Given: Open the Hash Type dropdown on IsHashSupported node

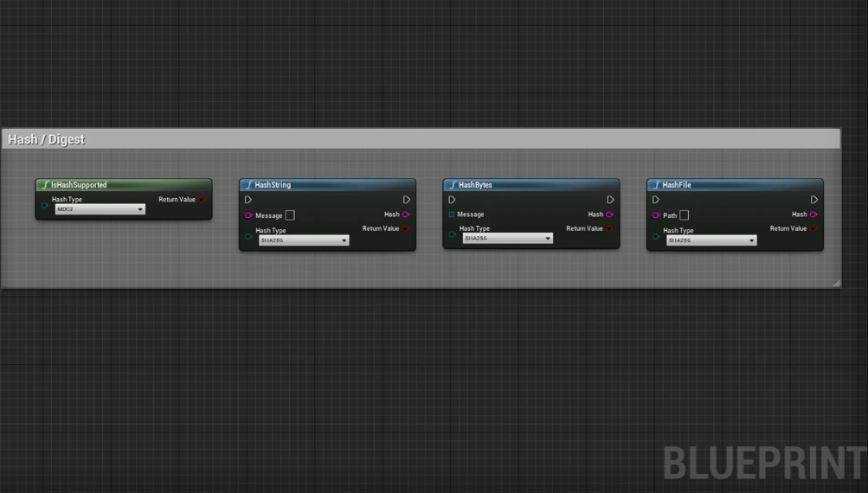Looking at the screenshot, I should [100, 209].
